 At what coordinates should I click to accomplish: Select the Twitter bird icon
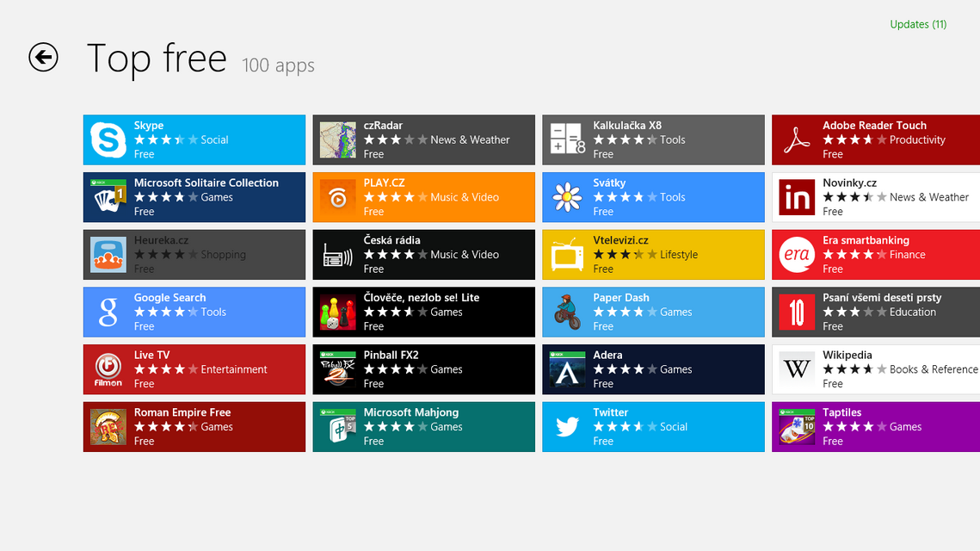coord(567,426)
